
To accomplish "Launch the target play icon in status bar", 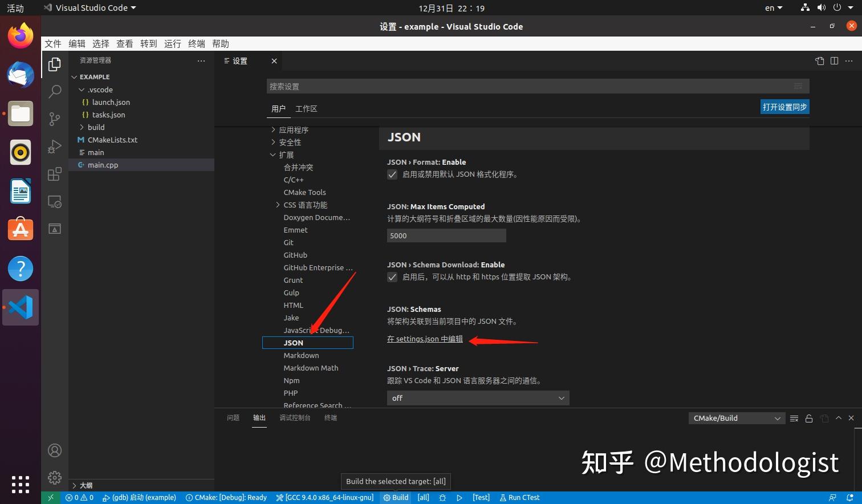I will (460, 498).
